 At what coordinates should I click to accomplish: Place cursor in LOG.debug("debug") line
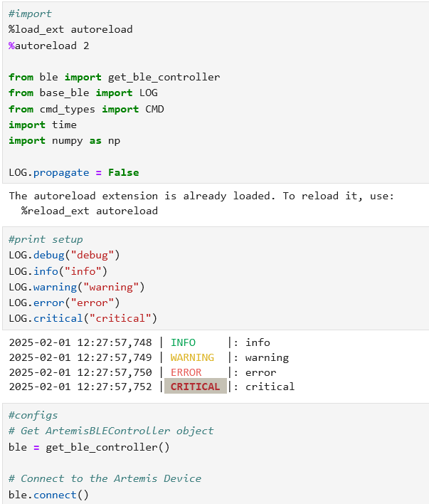(64, 255)
